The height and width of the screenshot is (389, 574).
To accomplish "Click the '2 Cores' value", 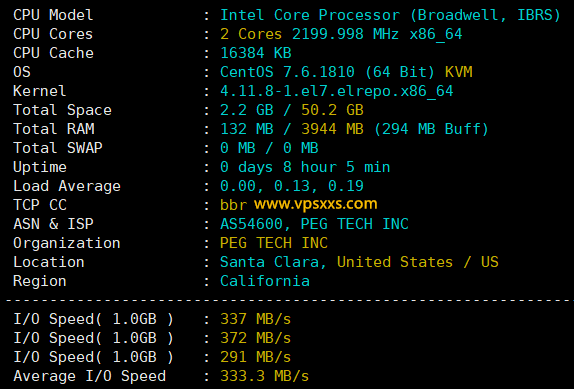I will [251, 34].
